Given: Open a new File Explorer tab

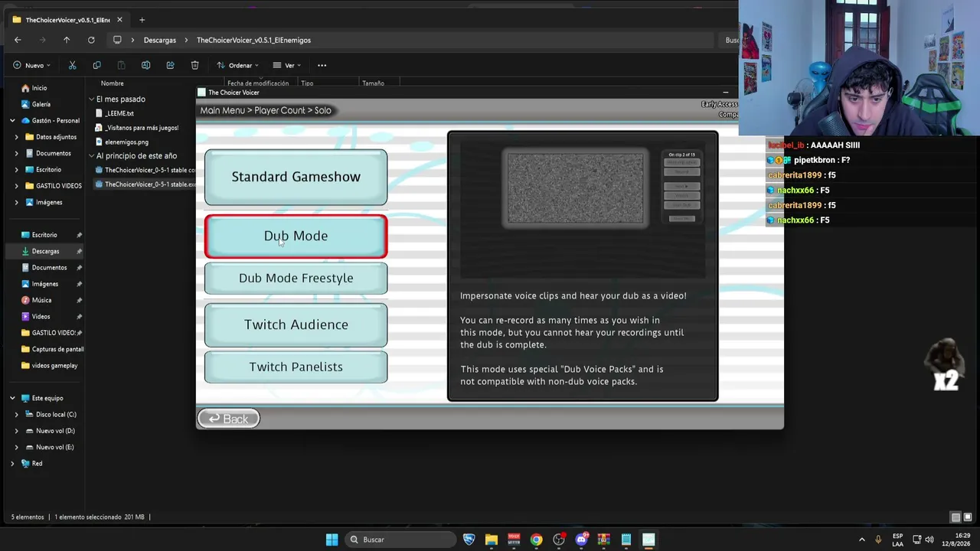Looking at the screenshot, I should coord(142,20).
